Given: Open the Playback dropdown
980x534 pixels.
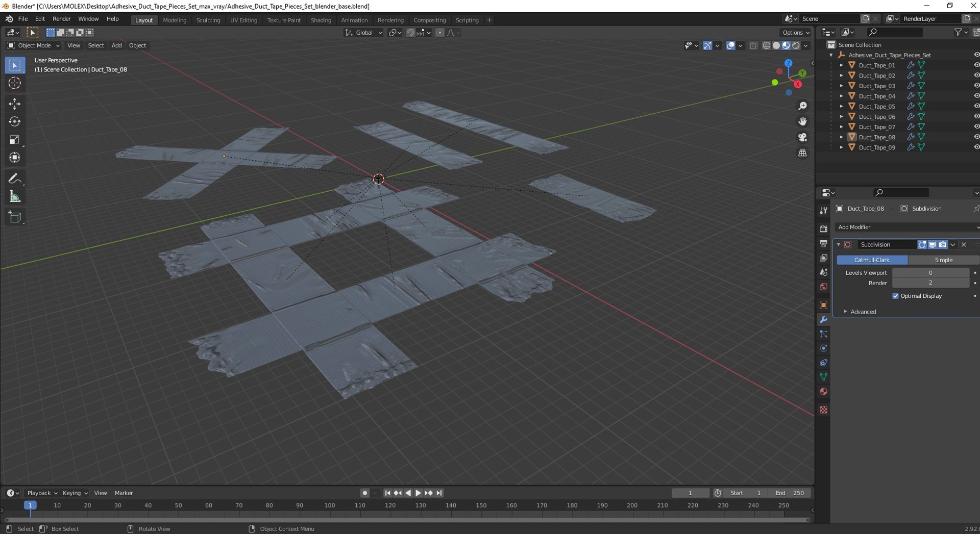Looking at the screenshot, I should [42, 493].
